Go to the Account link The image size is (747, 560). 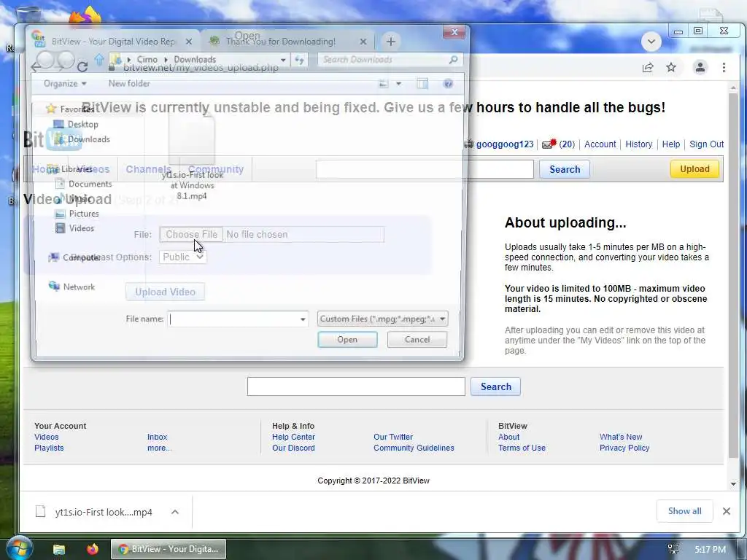[600, 144]
